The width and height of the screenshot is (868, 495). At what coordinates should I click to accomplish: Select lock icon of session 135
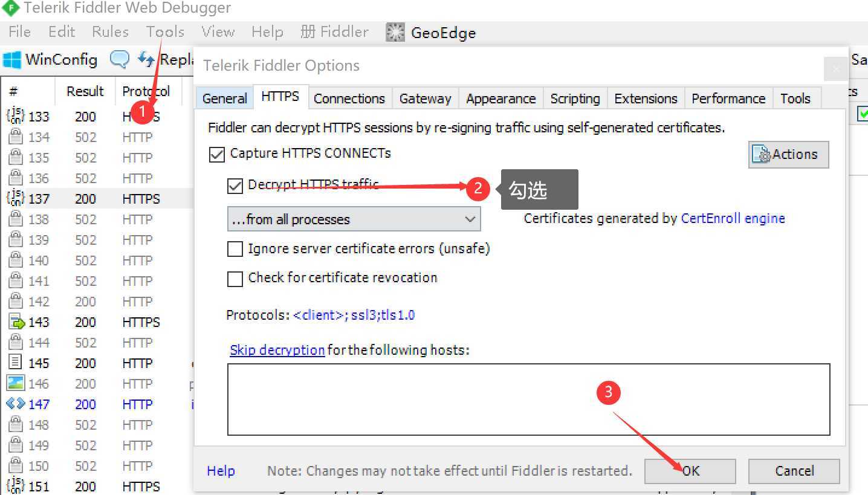click(x=16, y=157)
